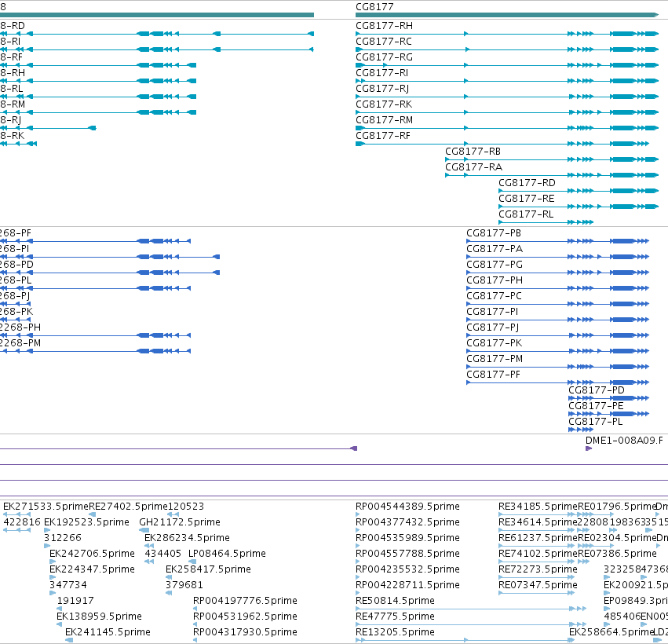This screenshot has height=644, width=668.
Task: Open RP004531962.5prime entry
Action: point(245,617)
